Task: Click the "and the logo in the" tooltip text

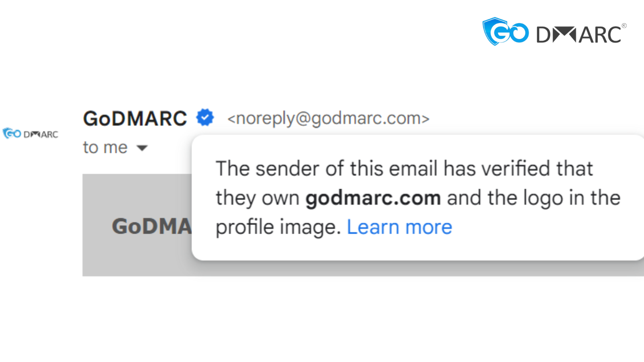Action: pos(534,198)
